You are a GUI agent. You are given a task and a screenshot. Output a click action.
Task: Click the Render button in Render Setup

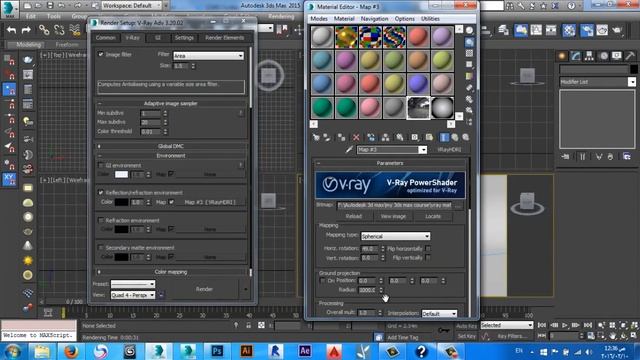pyautogui.click(x=204, y=289)
